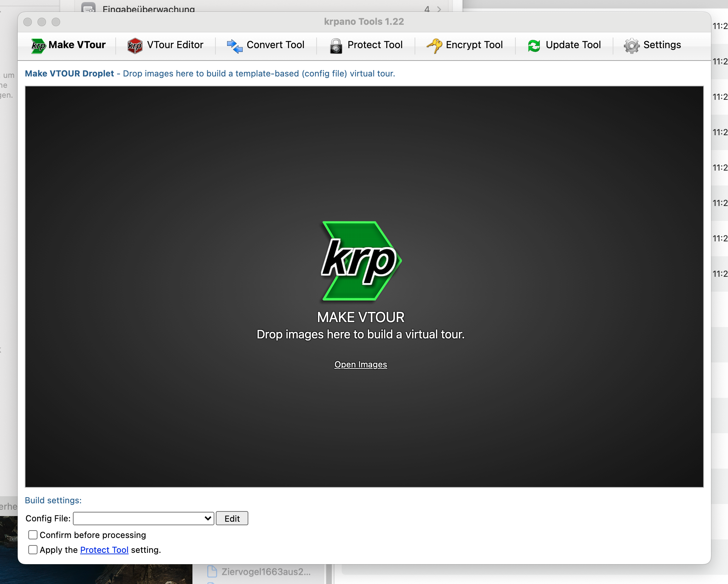Click the red krp VTour Editor icon

coord(134,46)
